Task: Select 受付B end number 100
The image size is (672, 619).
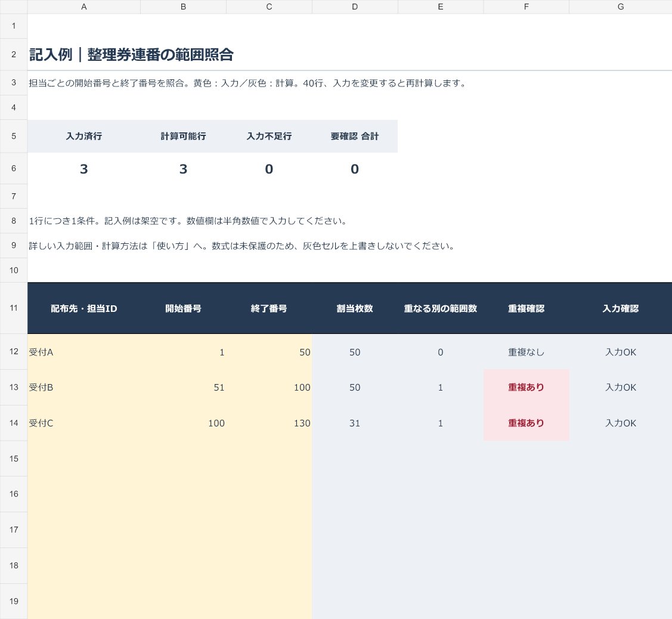Action: pyautogui.click(x=269, y=388)
